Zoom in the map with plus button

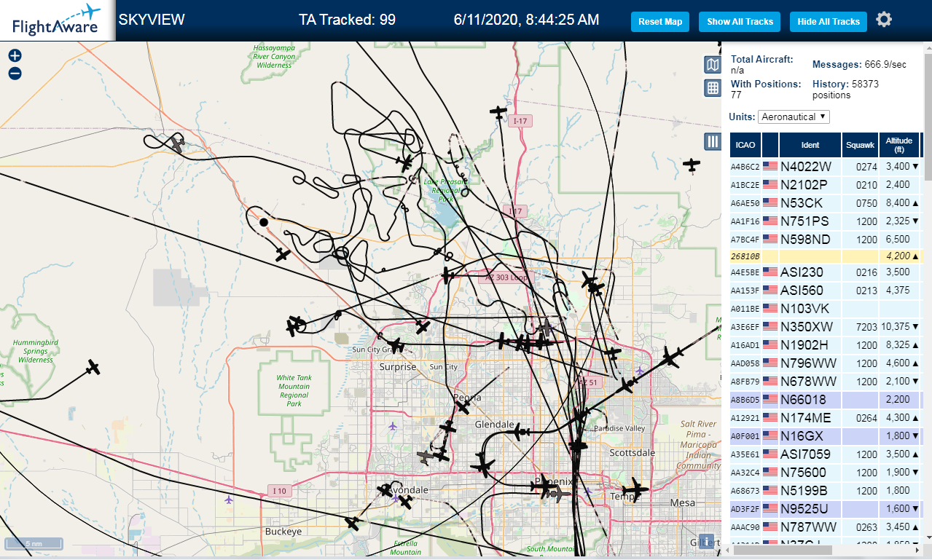click(x=15, y=55)
